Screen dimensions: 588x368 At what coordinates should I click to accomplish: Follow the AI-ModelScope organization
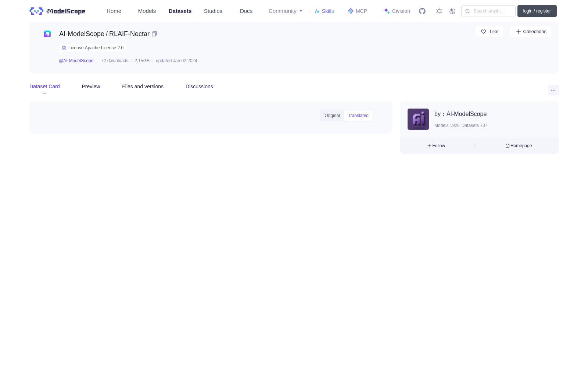[436, 146]
